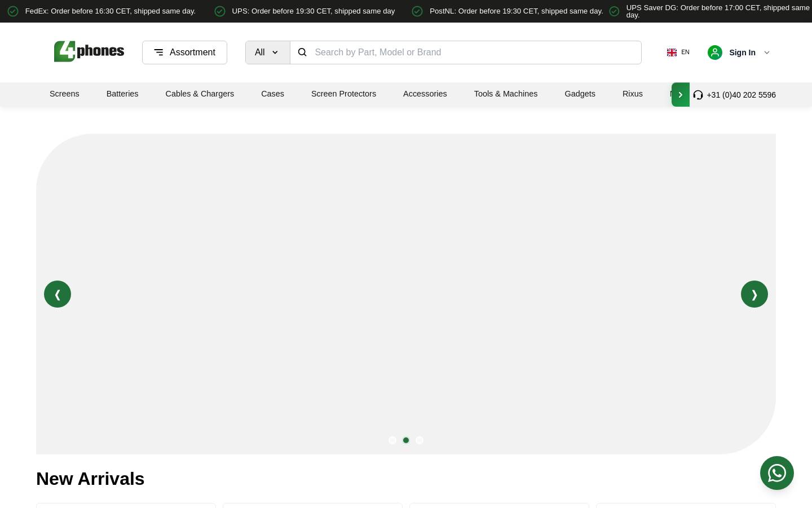This screenshot has width=812, height=508.
Task: Open the Batteries category
Action: click(122, 94)
